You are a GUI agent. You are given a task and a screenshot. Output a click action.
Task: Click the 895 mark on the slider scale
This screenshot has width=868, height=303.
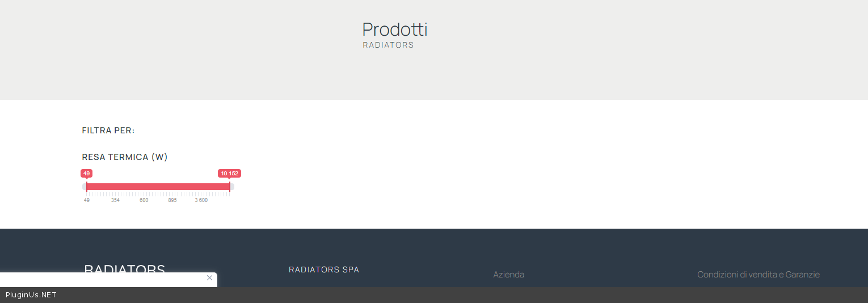(x=172, y=200)
